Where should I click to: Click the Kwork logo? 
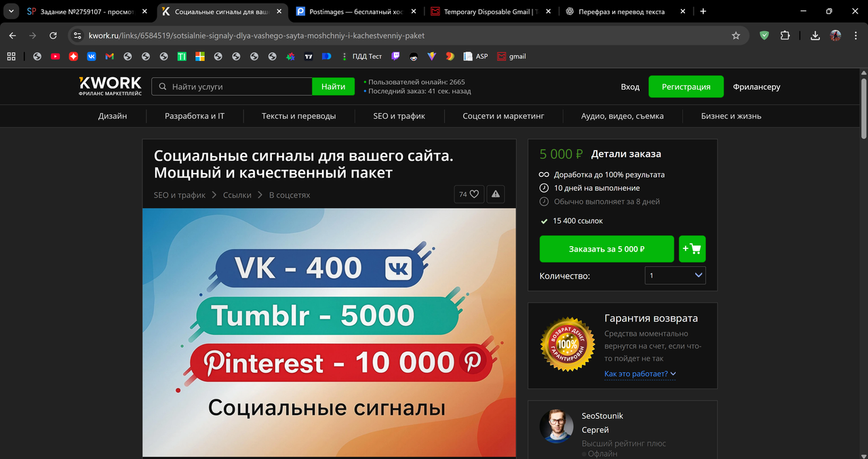click(x=111, y=86)
